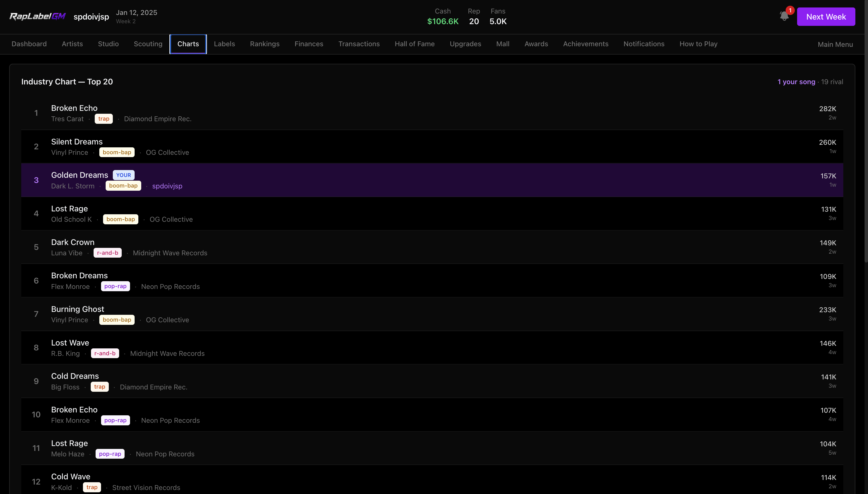Click trap tag on Big Floss row

pos(100,387)
